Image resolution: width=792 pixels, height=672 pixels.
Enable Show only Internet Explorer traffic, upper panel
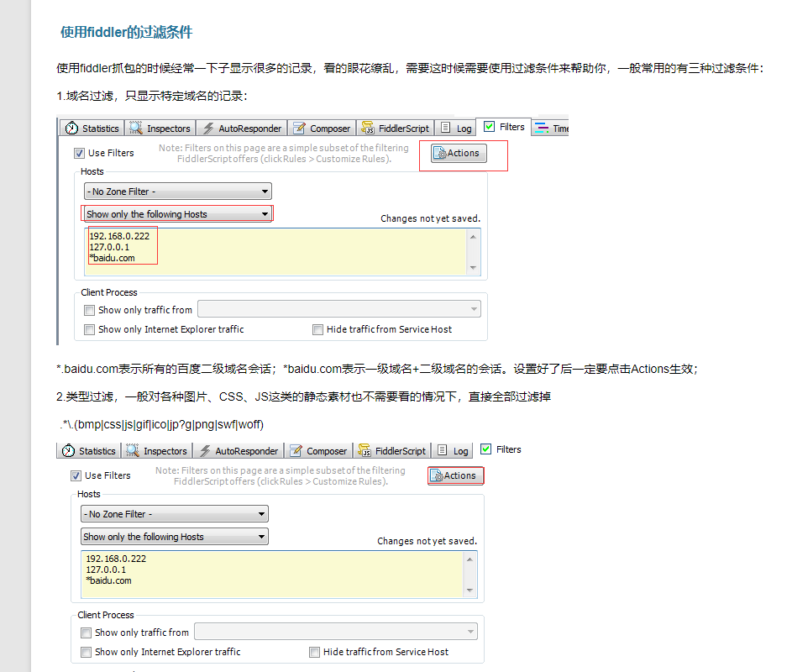click(x=89, y=329)
